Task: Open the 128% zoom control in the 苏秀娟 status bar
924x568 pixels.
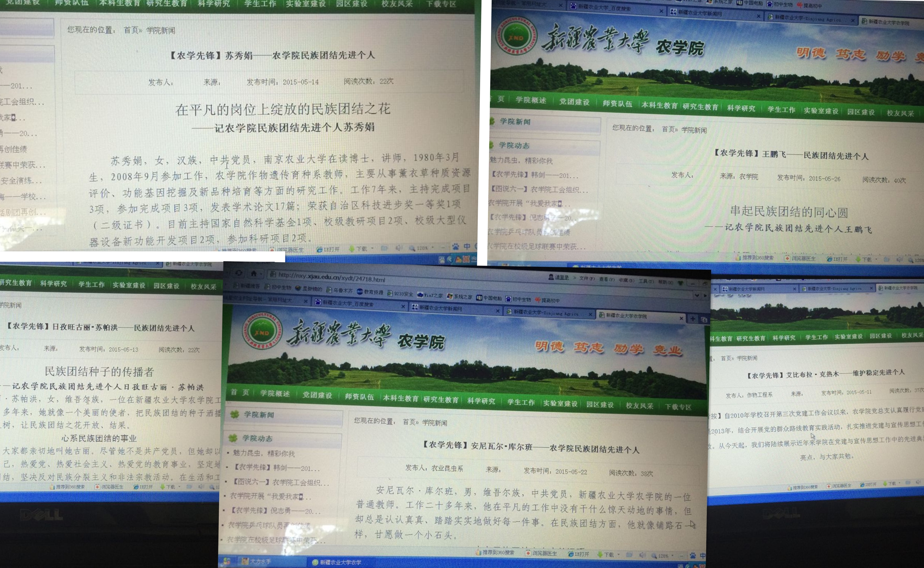Action: 421,248
